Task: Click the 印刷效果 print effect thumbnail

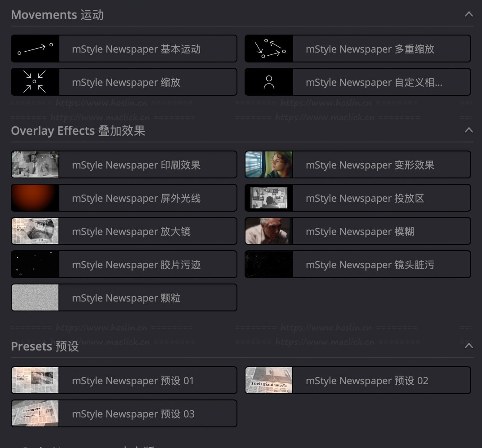Action: point(35,164)
